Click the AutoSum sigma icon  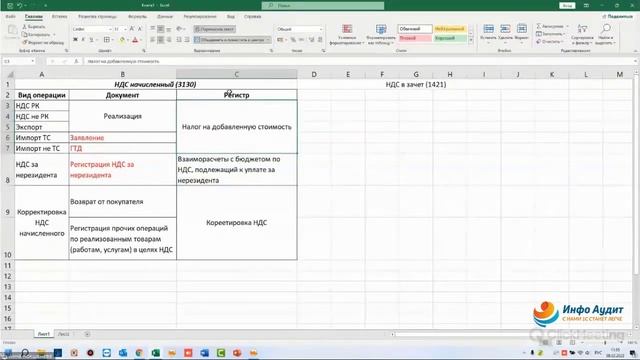tap(539, 26)
